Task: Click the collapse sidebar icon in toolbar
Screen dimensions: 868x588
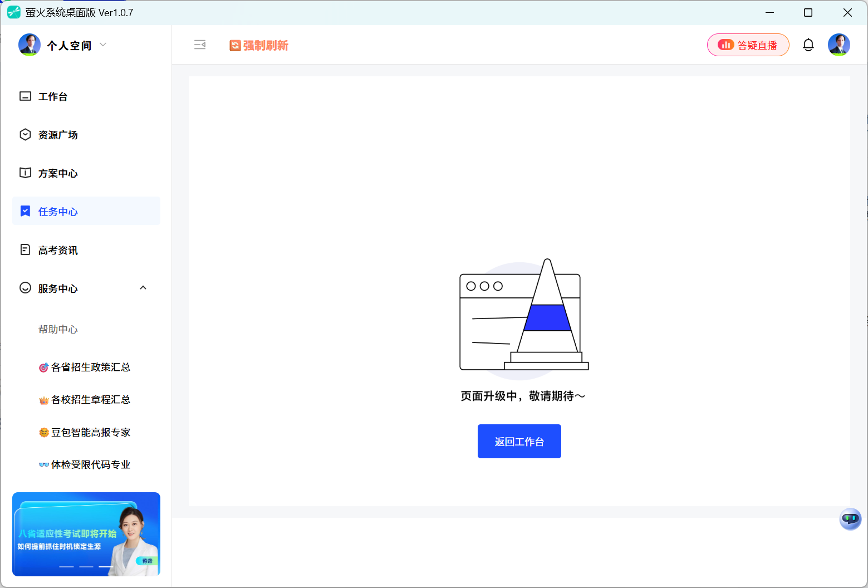Action: click(200, 45)
